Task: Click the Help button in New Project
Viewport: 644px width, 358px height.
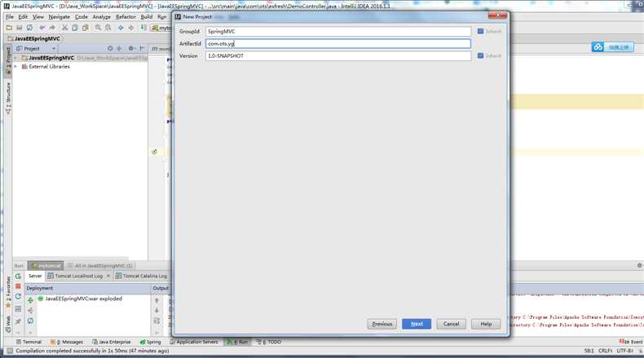Action: 486,324
